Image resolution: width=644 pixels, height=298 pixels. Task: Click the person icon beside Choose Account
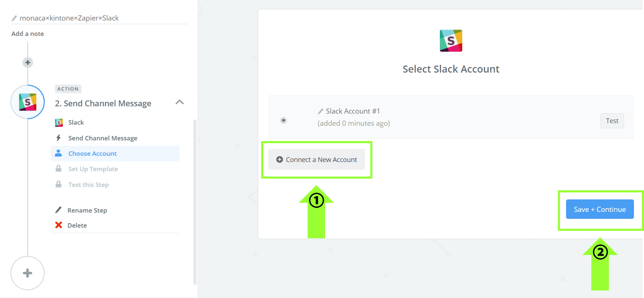59,153
